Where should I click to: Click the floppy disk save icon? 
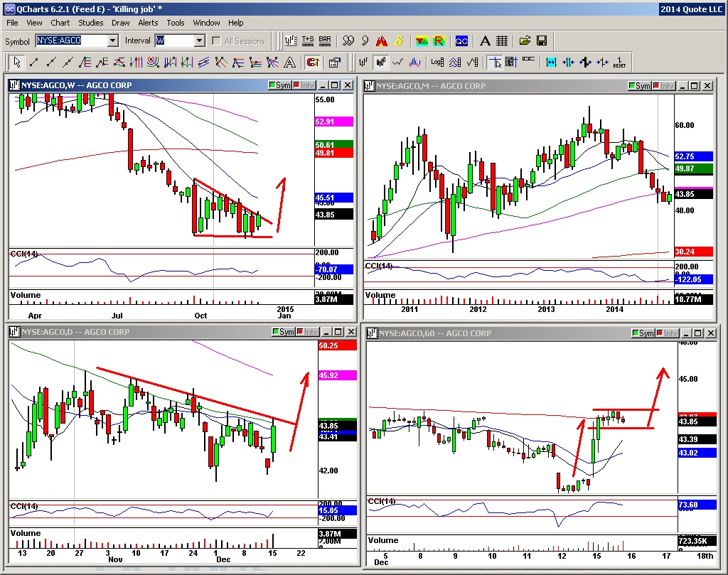[542, 41]
